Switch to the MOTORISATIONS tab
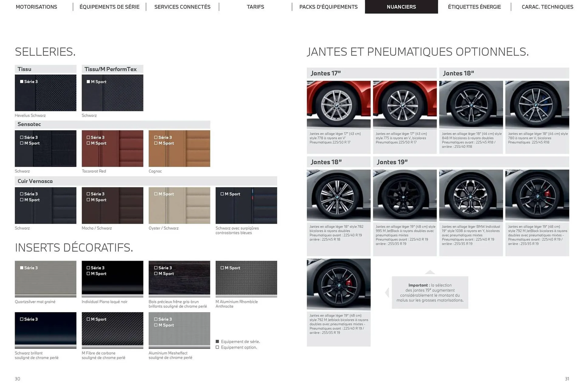This screenshot has width=584, height=392. click(x=36, y=7)
